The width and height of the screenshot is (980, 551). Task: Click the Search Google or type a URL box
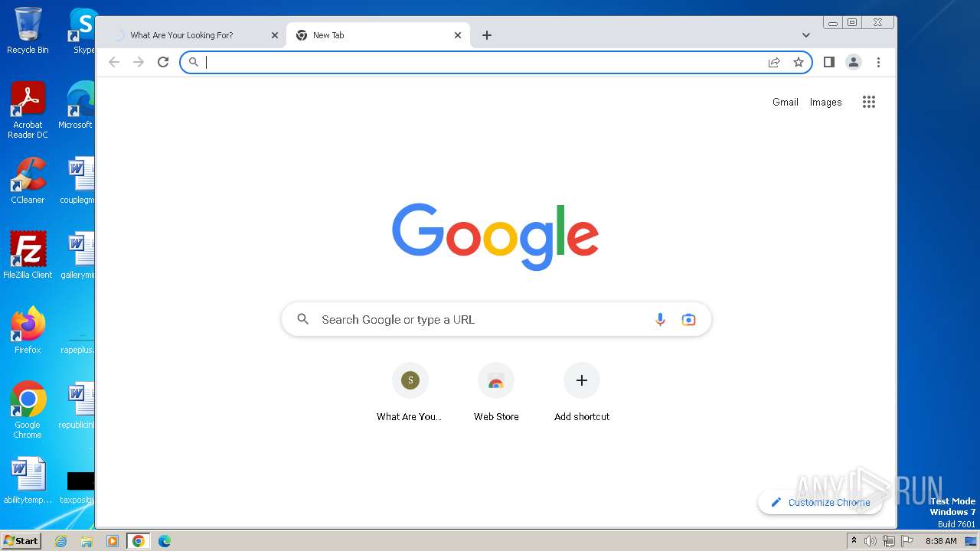(x=496, y=319)
